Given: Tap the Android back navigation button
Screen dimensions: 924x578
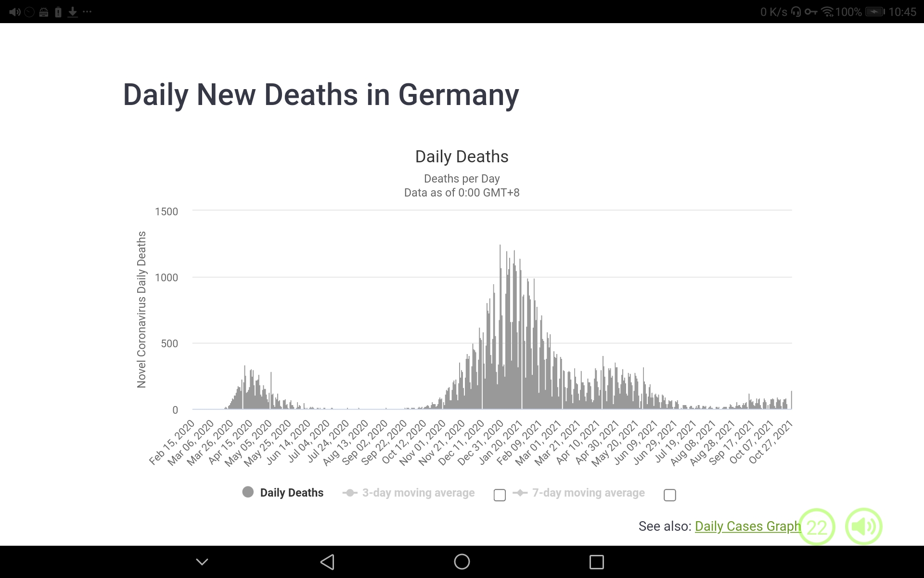Looking at the screenshot, I should click(327, 562).
